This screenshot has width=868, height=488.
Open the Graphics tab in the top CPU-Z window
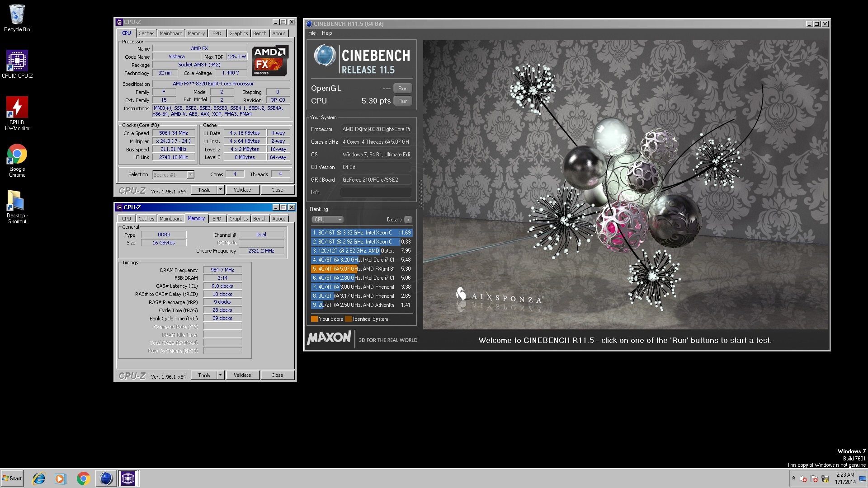(238, 33)
